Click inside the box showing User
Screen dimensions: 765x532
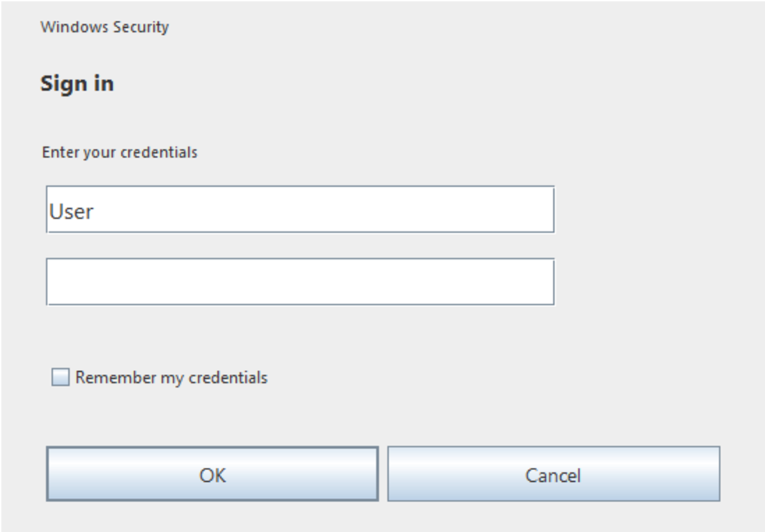coord(300,209)
